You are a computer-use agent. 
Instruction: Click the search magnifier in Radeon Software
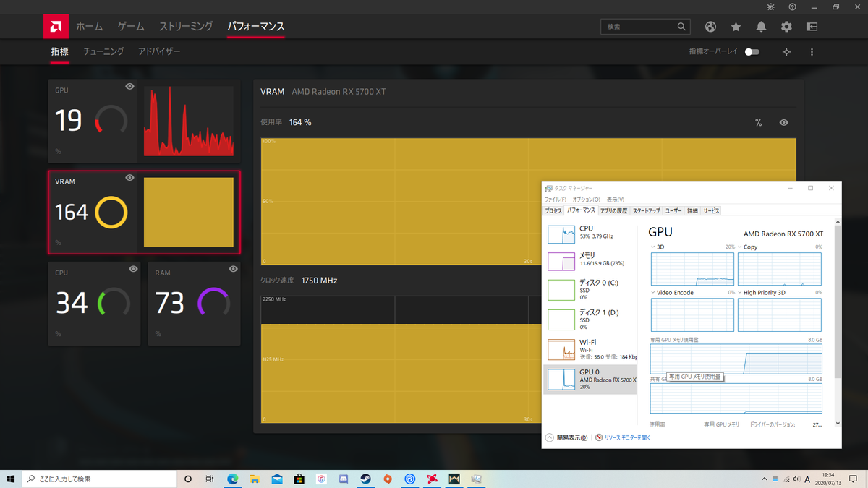(x=681, y=27)
